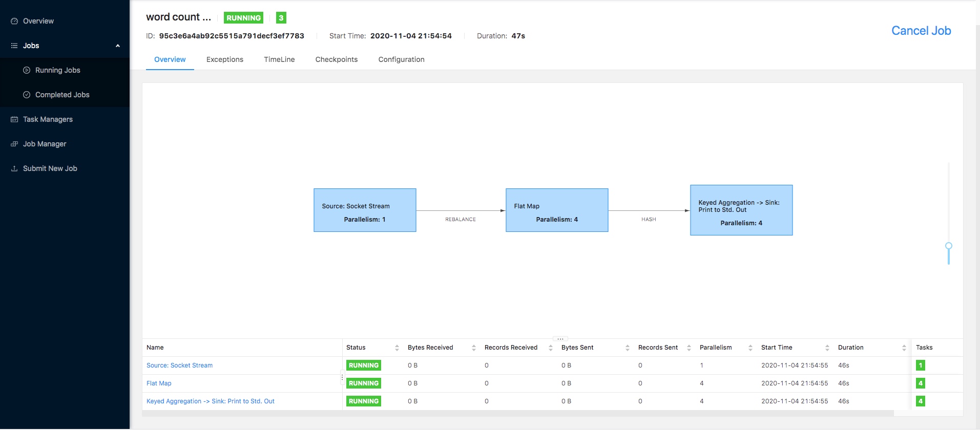
Task: Click the Overview dashboard icon in sidebar
Action: click(x=14, y=21)
